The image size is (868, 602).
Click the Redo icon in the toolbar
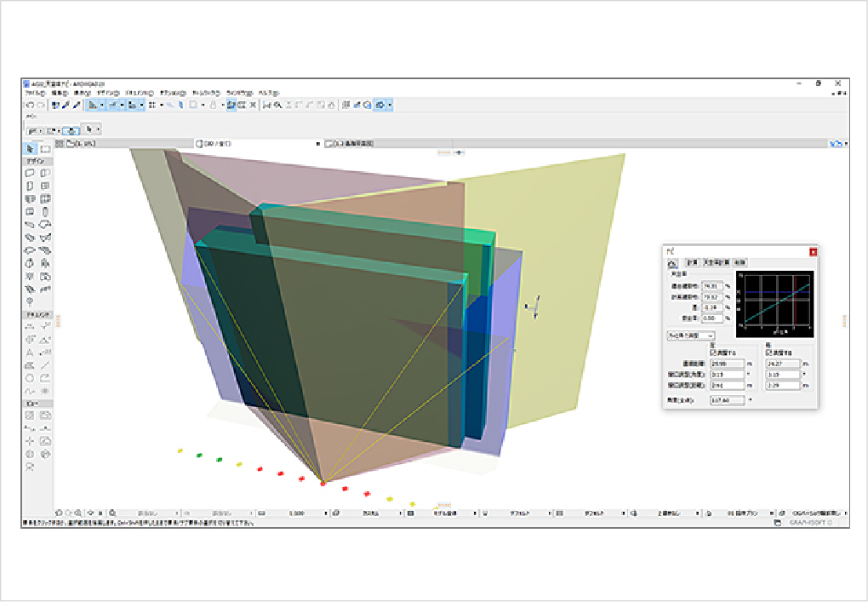41,105
